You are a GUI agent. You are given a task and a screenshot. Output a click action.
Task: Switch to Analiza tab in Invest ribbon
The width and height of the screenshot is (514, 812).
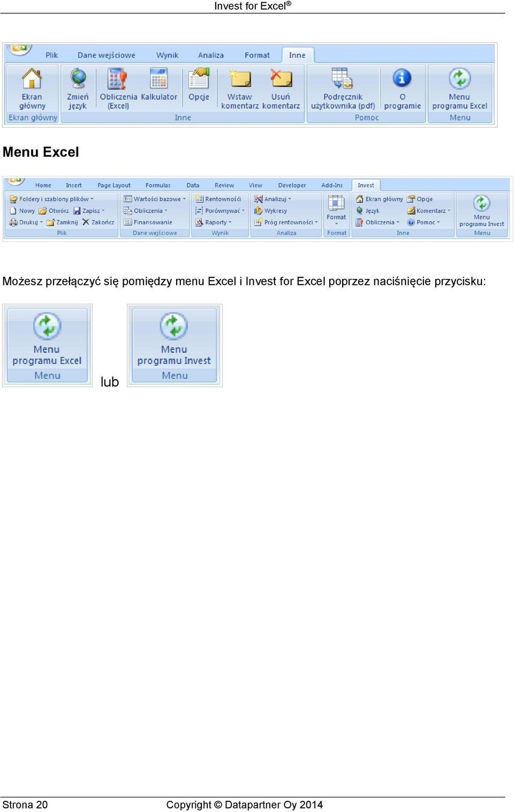tap(211, 55)
